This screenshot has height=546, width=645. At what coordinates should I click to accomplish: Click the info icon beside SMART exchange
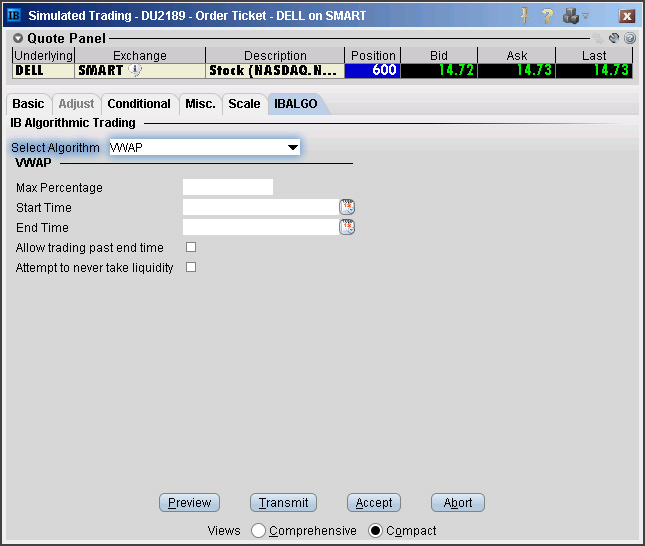135,70
